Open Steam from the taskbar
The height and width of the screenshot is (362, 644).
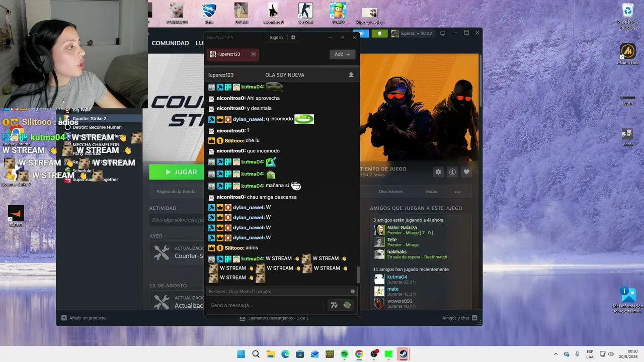pyautogui.click(x=403, y=354)
